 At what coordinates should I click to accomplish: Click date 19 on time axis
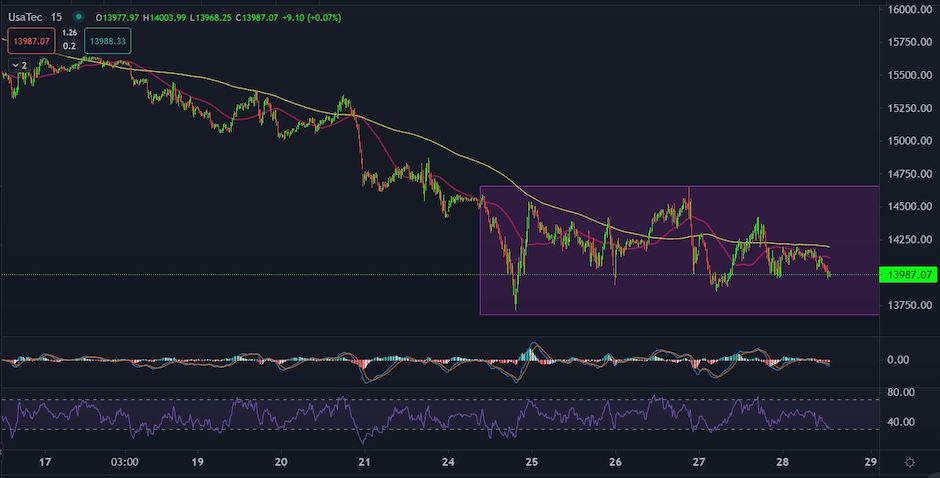pyautogui.click(x=197, y=462)
